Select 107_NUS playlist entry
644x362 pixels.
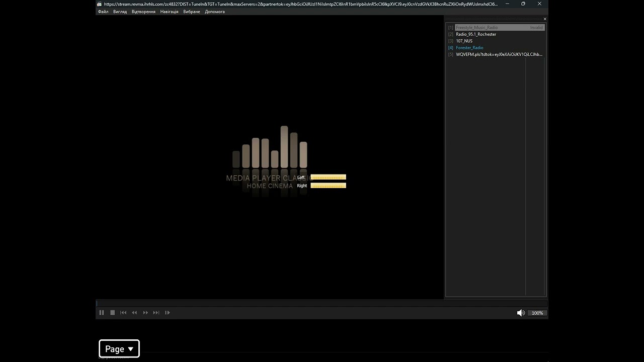tap(496, 41)
